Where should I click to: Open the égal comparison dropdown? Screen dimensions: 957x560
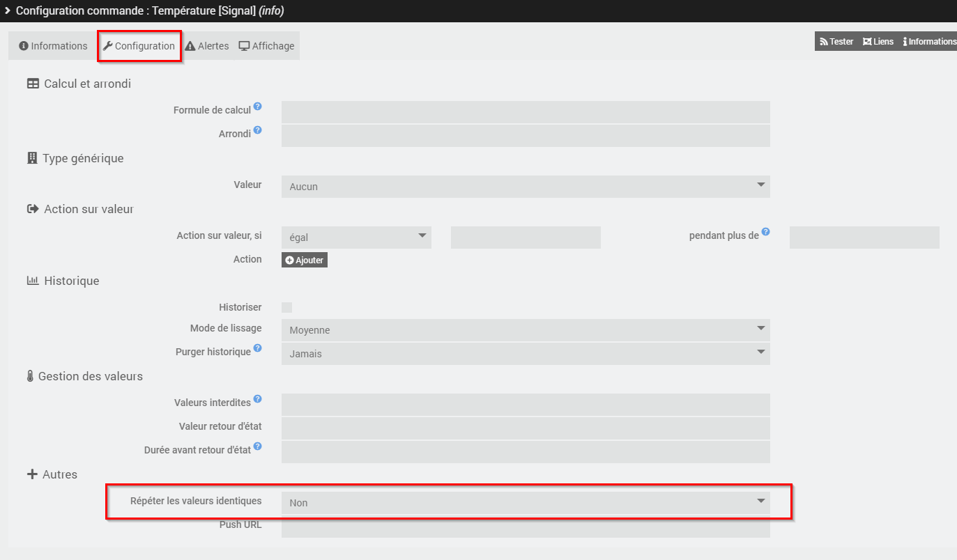coord(356,237)
